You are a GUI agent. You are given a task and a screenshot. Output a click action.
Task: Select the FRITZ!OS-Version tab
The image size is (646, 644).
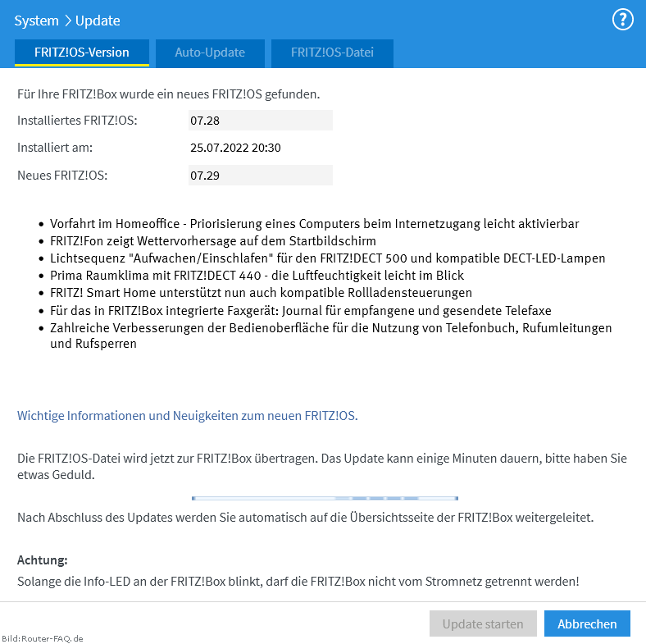click(x=82, y=53)
